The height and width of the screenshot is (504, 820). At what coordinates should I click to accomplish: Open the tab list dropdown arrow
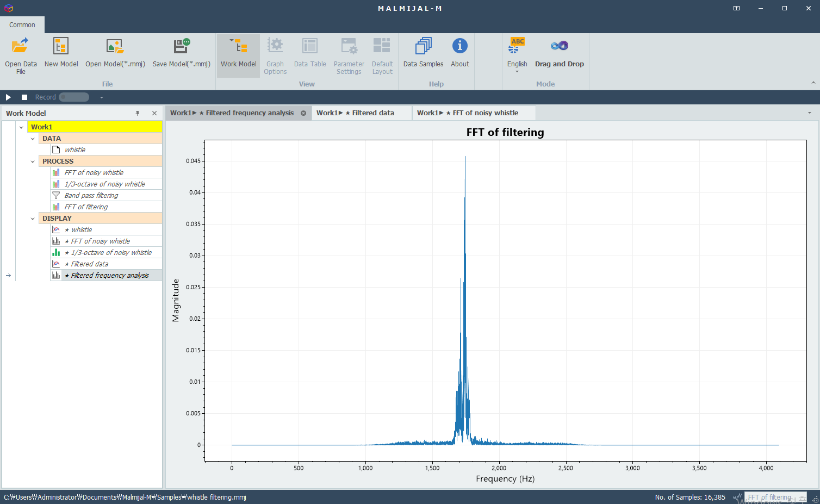coord(810,113)
